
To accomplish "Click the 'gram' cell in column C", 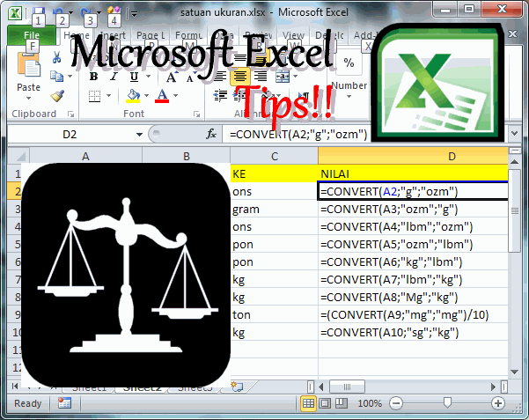I will tap(275, 209).
